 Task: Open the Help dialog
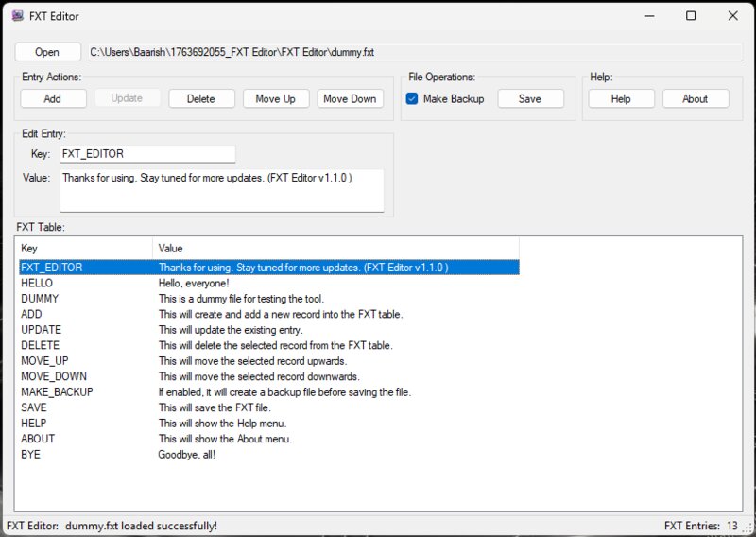(x=621, y=98)
